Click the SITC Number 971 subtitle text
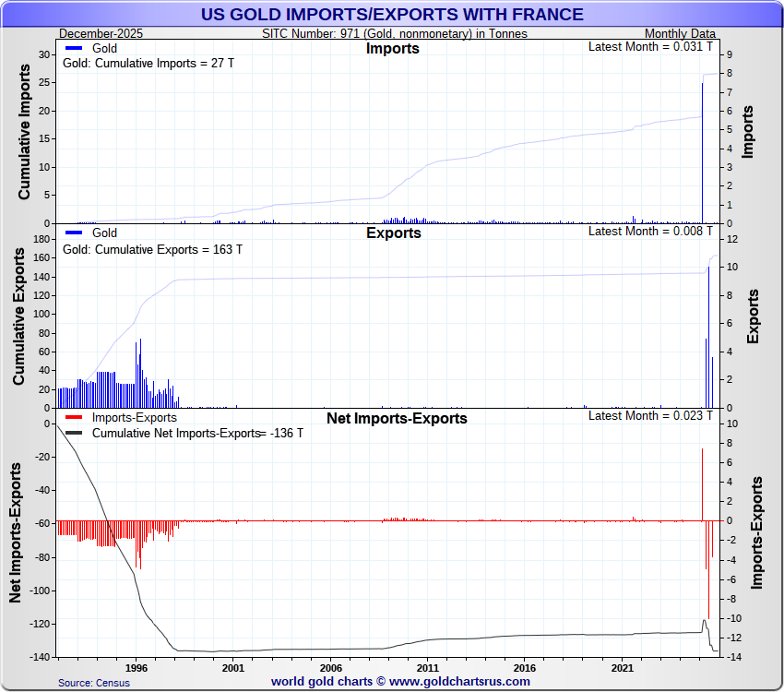784x692 pixels. coord(395,34)
